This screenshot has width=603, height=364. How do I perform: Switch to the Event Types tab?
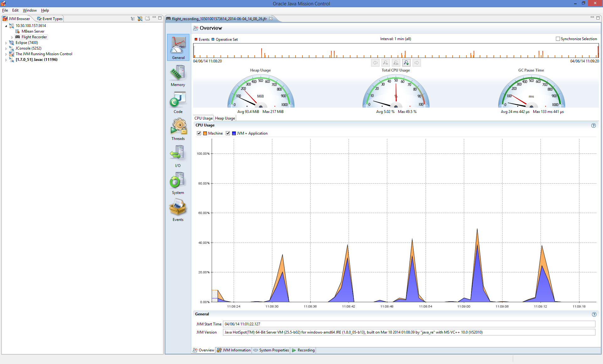(x=50, y=19)
